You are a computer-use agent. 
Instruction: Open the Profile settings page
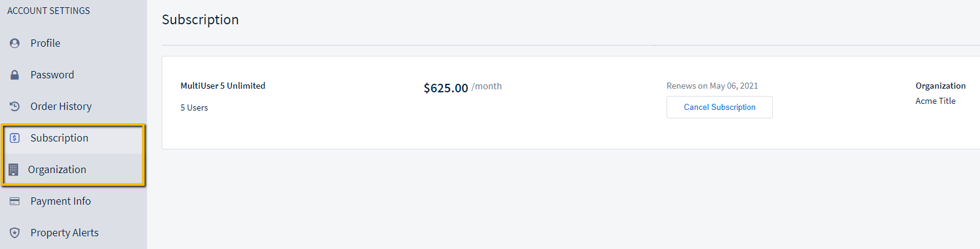[x=46, y=44]
